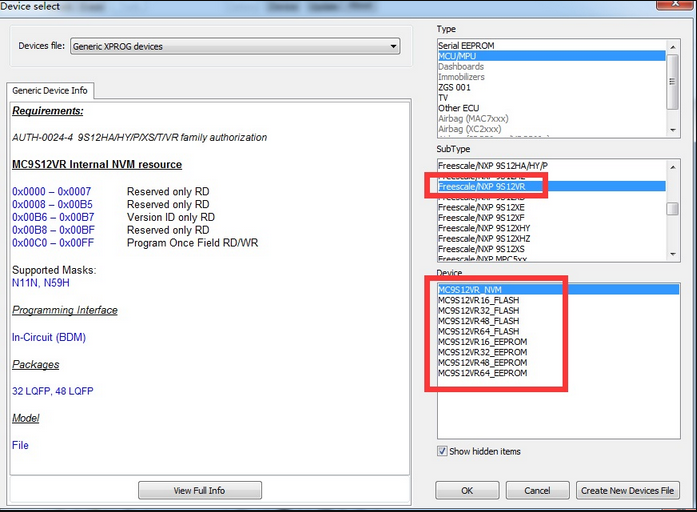Click Create New Devices File button
Screen dimensions: 697x512
point(627,490)
